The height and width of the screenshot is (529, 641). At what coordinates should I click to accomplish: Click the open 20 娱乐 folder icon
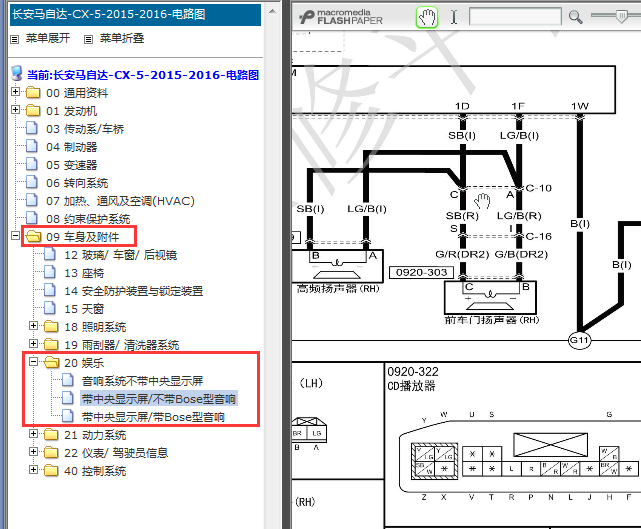pos(52,362)
